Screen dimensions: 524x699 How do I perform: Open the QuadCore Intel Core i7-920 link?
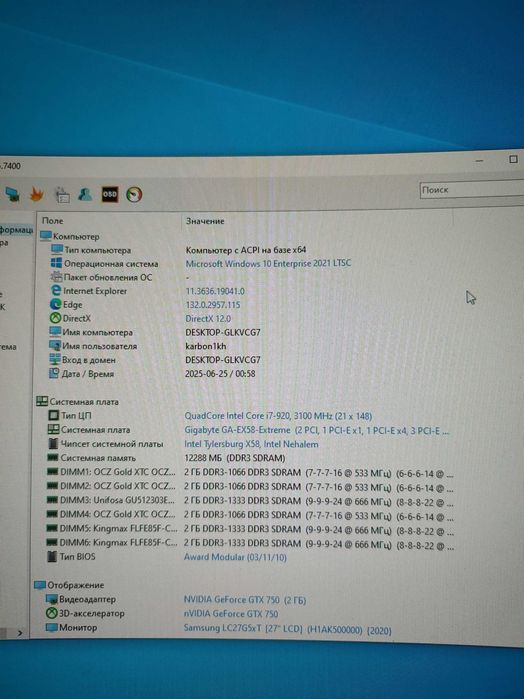278,416
